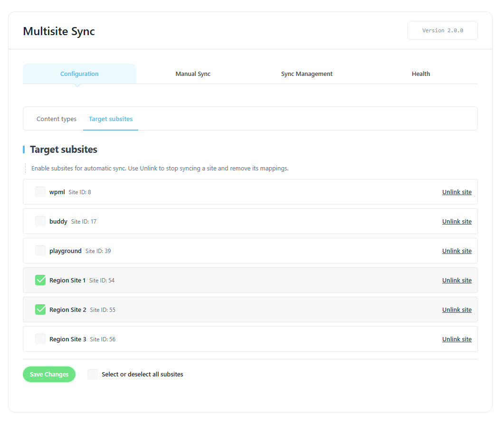The width and height of the screenshot is (504, 422).
Task: Click the Target subsites section heading
Action: (x=64, y=150)
